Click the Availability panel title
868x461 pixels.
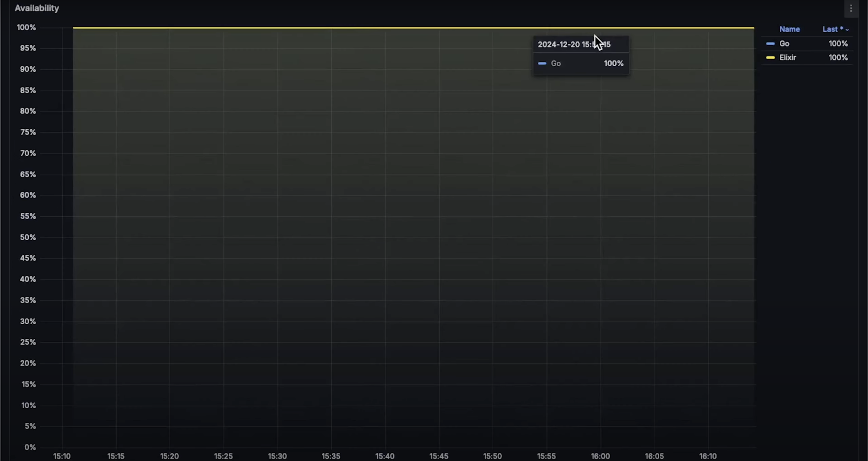point(37,8)
